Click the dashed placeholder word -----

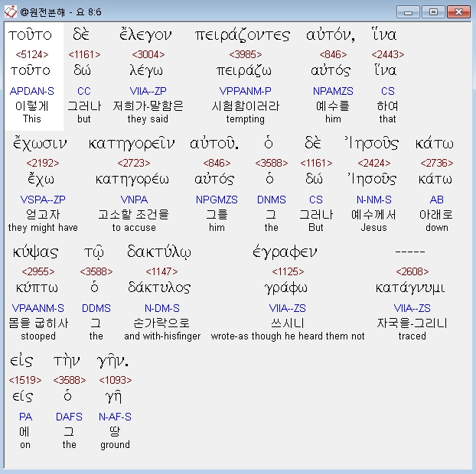[410, 252]
